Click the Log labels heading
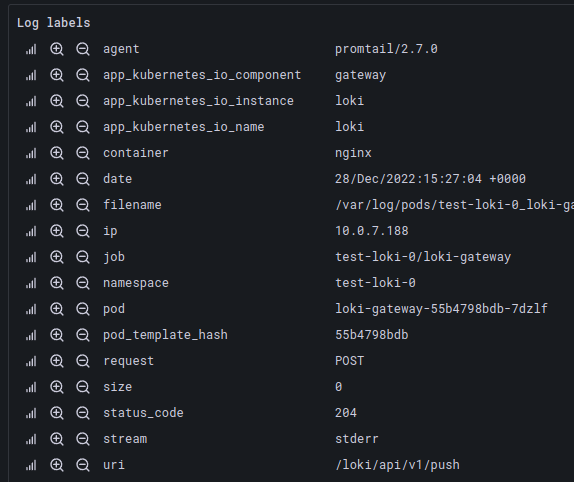This screenshot has width=574, height=482. pos(53,23)
